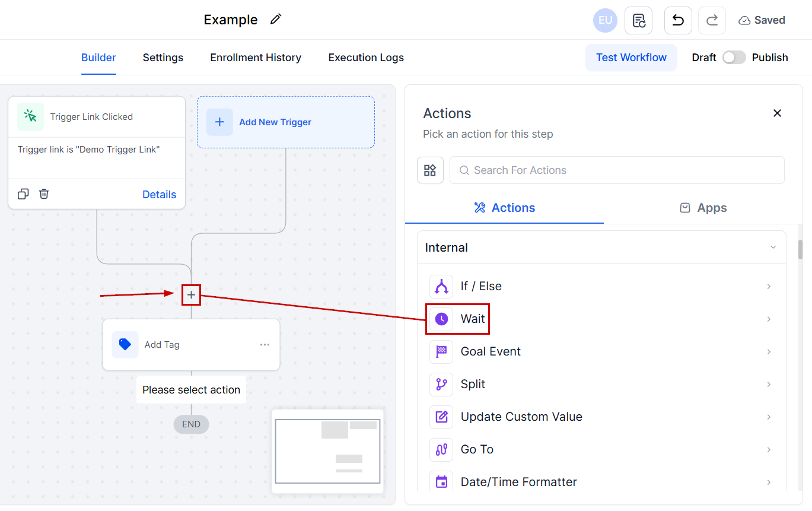The height and width of the screenshot is (511, 812).
Task: Select the If / Else branch icon
Action: [441, 286]
